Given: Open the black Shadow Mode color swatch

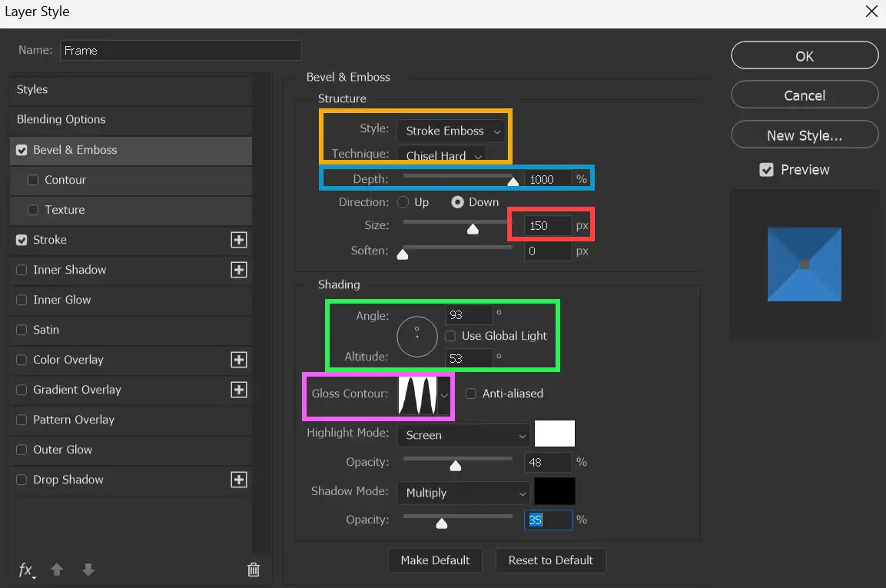Looking at the screenshot, I should point(554,491).
